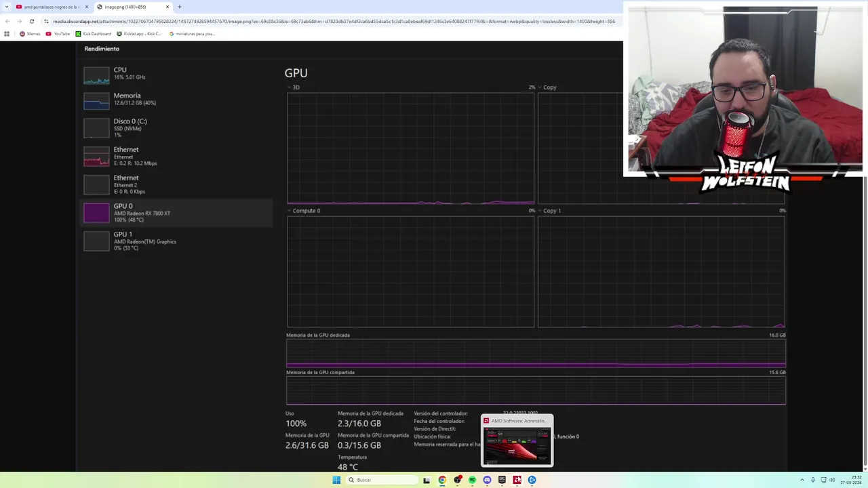The image size is (868, 488).
Task: Select the Ethernet 2 entry
Action: [x=178, y=184]
